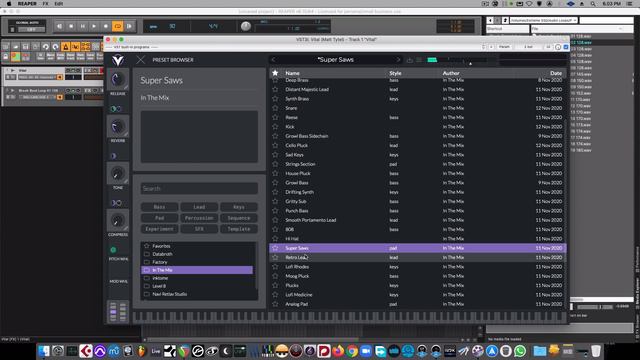Go to next preset with right arrow

coord(398,60)
